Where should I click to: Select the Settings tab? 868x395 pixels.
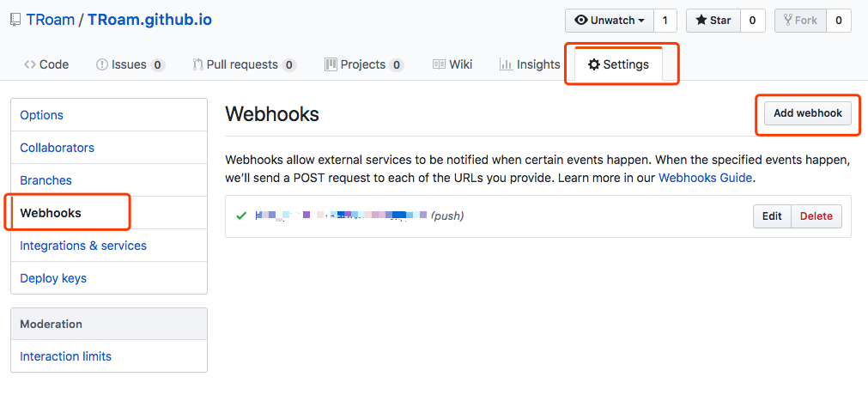(x=618, y=64)
